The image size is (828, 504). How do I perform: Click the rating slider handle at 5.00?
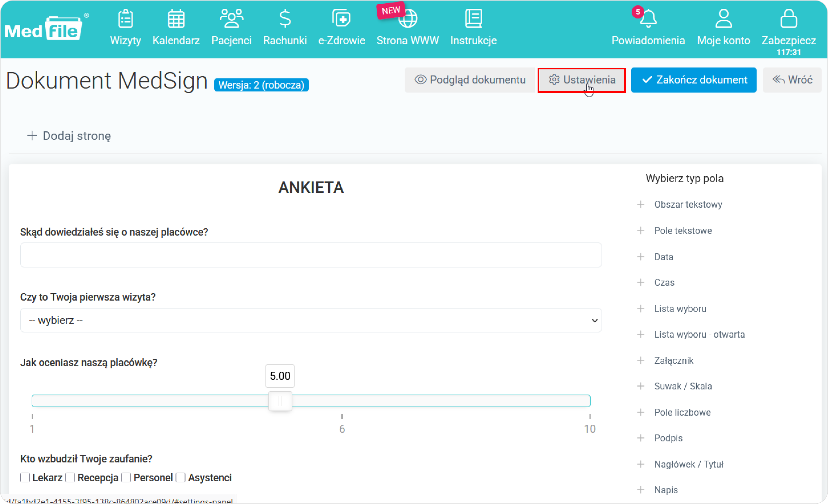tap(280, 401)
